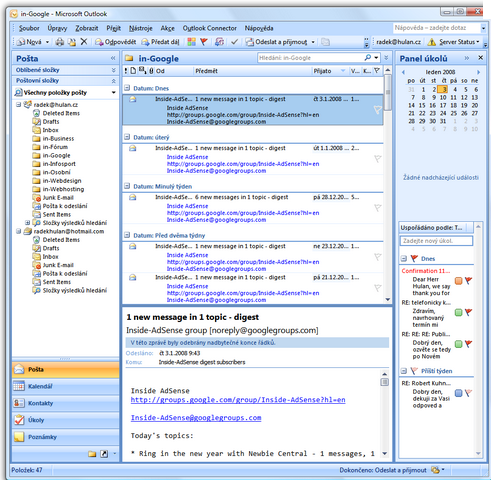The width and height of the screenshot is (491, 480).
Task: Click the magnifier search icon in in-Google
Action: (368, 58)
